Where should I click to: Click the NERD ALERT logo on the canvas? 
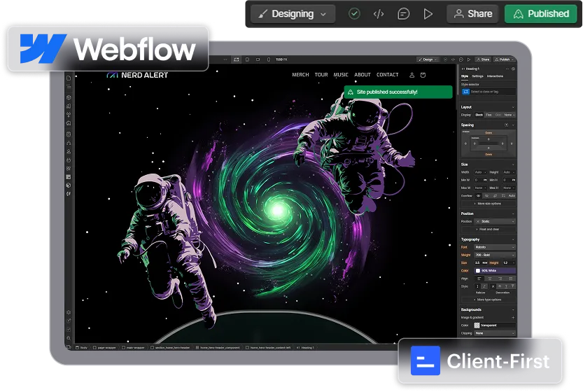click(137, 75)
